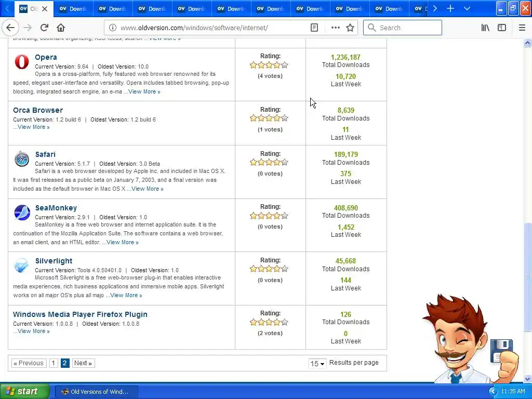Image resolution: width=532 pixels, height=399 pixels.
Task: Click View More in Safari description
Action: point(147,189)
